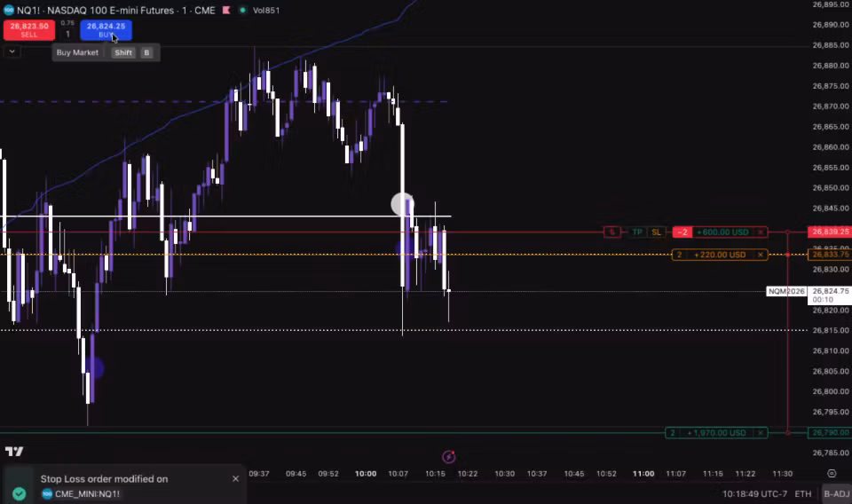Click the green 26,790.00 price axis label
This screenshot has height=504, width=852.
[830, 433]
